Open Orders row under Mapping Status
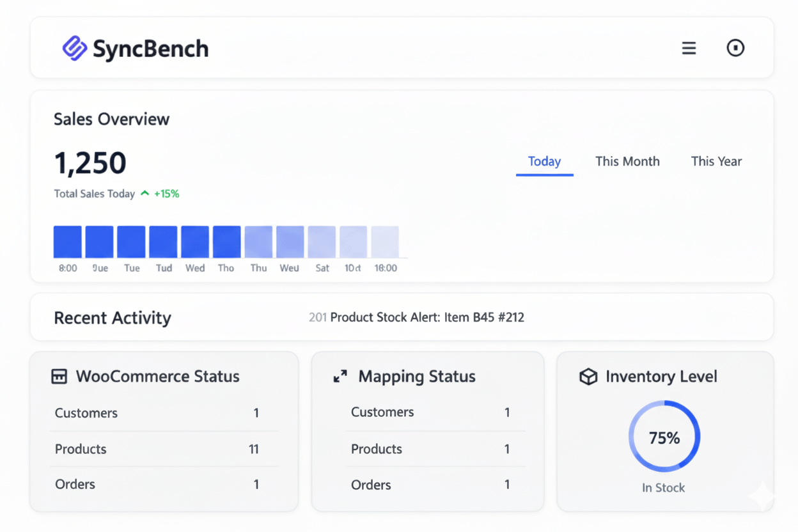Viewport: 798px width, 532px height. tap(435, 485)
